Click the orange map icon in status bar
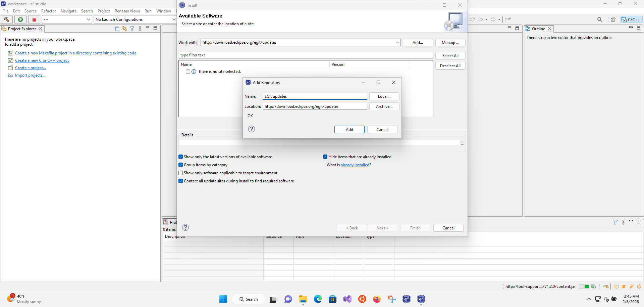The height and width of the screenshot is (307, 644). 616,287
